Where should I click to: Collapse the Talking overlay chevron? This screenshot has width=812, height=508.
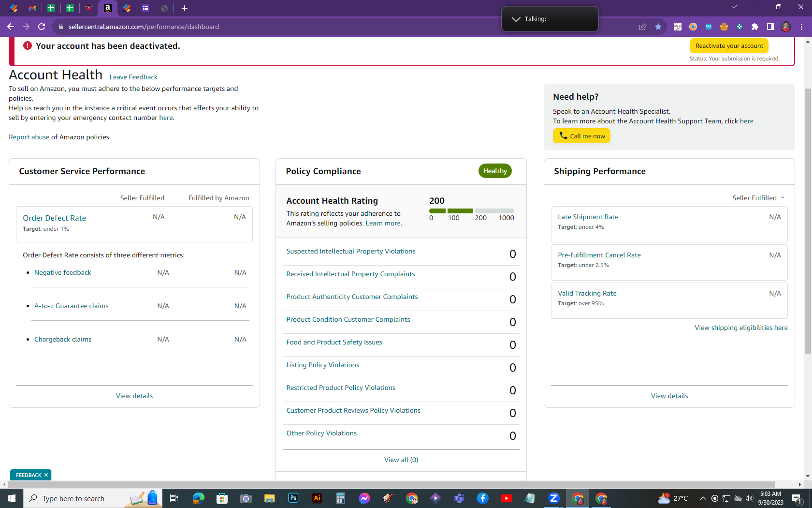[x=516, y=19]
